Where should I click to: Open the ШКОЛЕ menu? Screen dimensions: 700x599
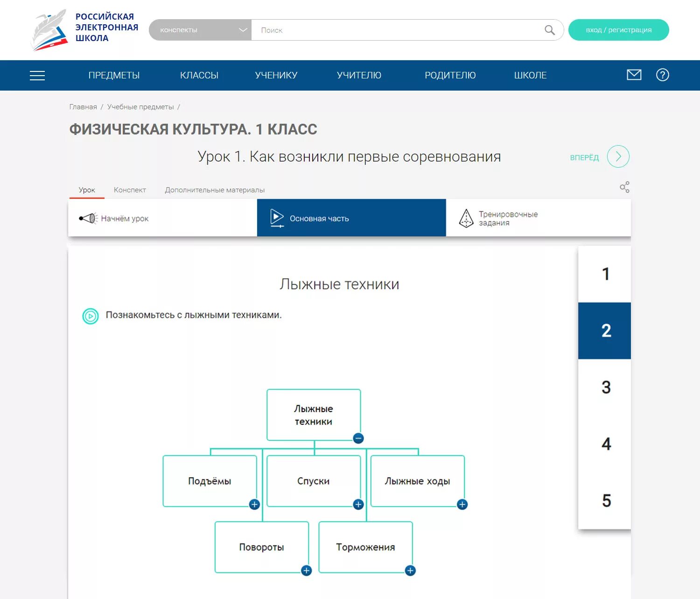531,75
